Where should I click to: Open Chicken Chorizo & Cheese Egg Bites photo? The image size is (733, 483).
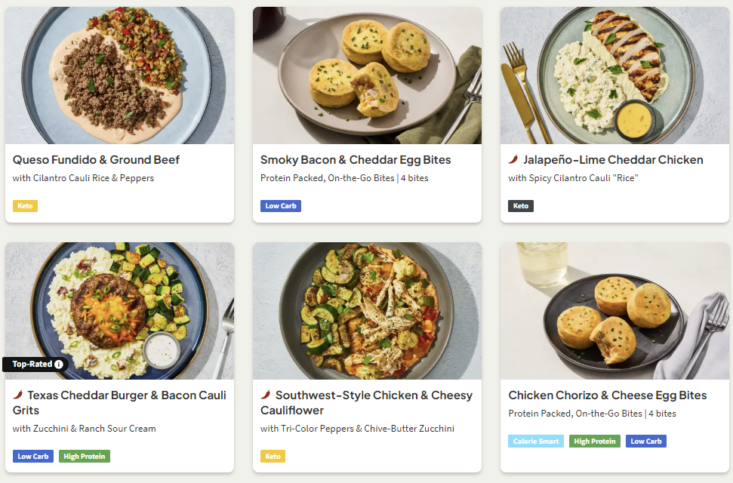pos(614,310)
